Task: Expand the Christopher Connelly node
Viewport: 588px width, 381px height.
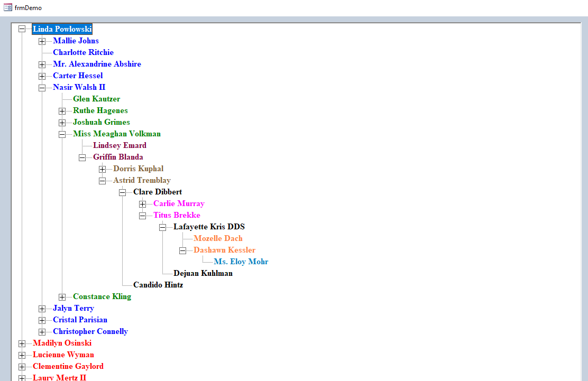Action: tap(42, 332)
